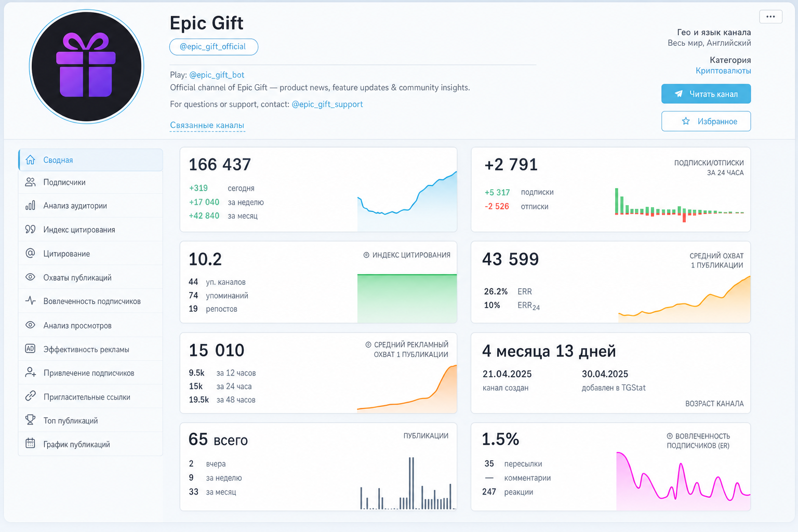The height and width of the screenshot is (532, 798).
Task: Click the @ icon beside Цитирование
Action: [30, 254]
